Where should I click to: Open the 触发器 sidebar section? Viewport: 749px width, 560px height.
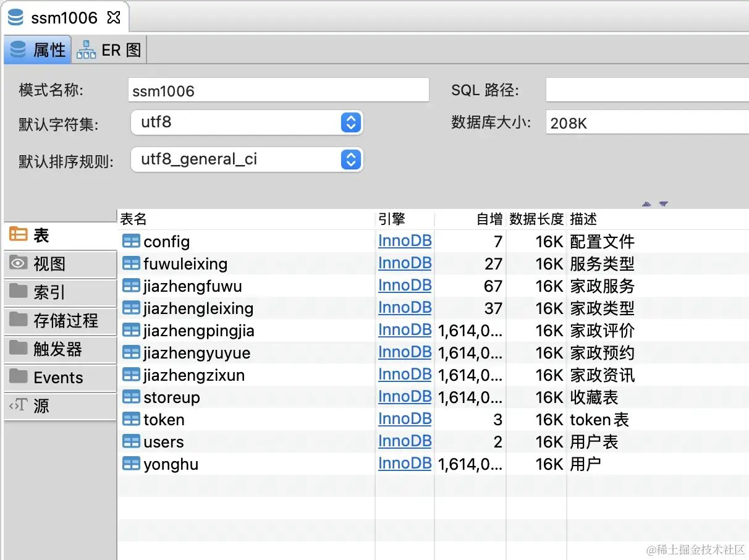tap(60, 349)
